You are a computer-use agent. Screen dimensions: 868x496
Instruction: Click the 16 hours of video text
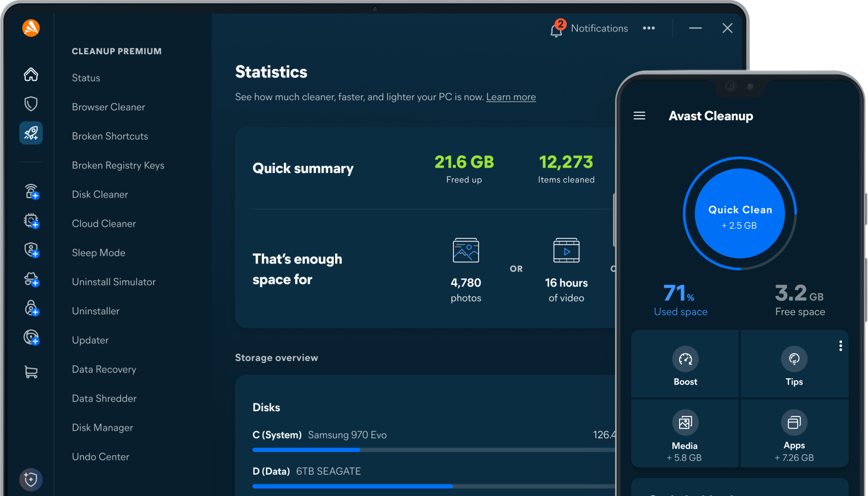pos(566,290)
